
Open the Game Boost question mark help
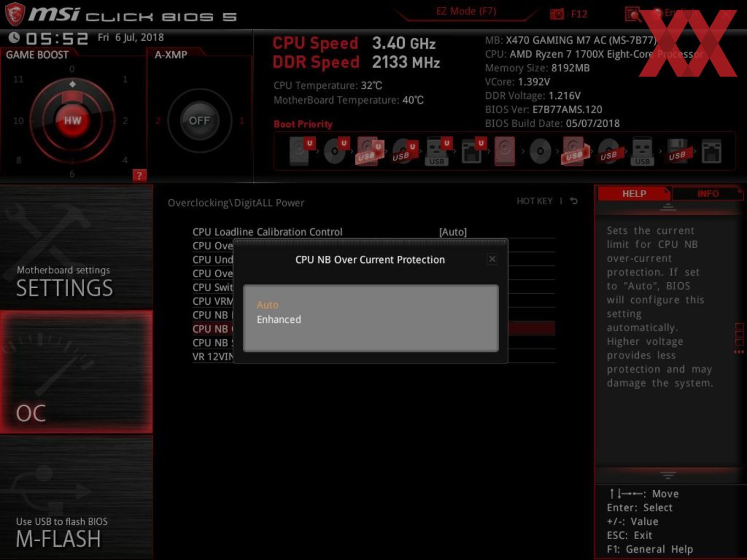(140, 176)
